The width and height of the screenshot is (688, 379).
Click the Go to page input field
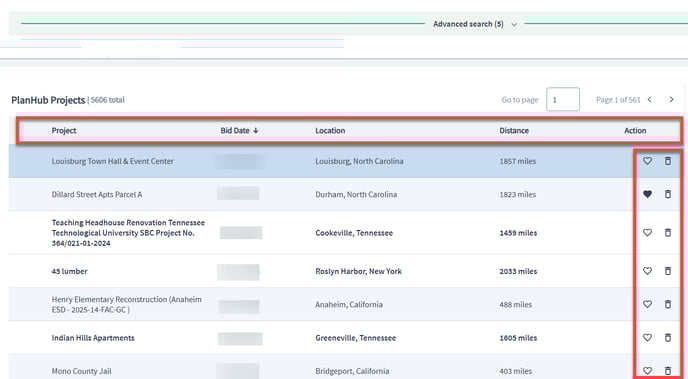[x=563, y=100]
